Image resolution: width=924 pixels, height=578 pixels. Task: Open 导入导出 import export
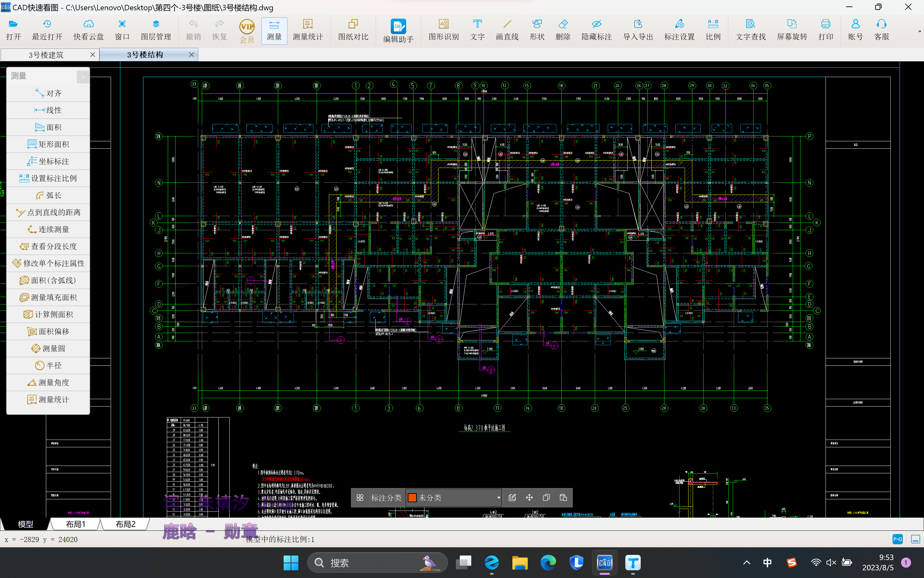[x=638, y=30]
